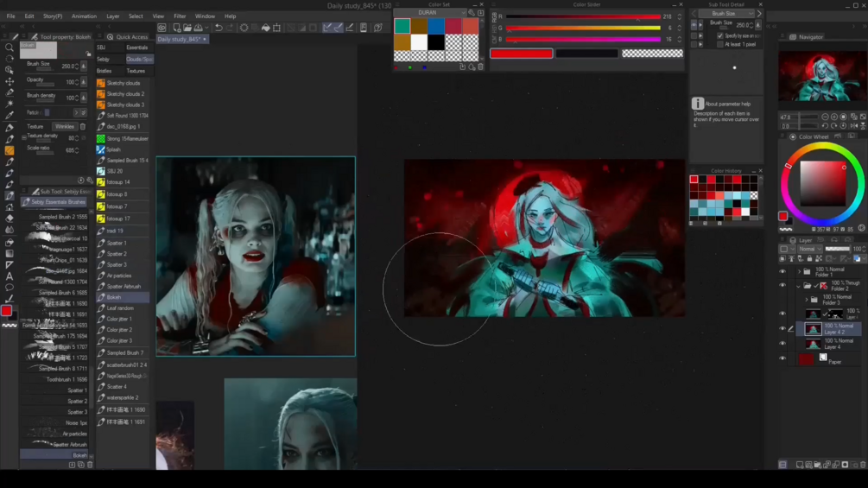Hide Layer 4 visibility eye
The width and height of the screenshot is (868, 488).
[782, 344]
